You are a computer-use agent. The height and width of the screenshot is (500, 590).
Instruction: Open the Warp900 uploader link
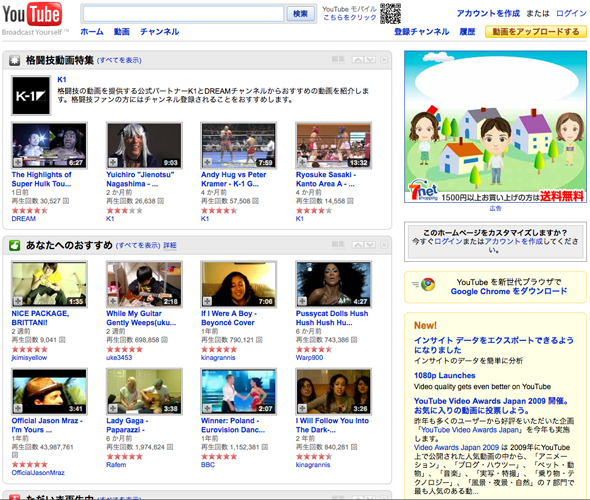point(309,357)
